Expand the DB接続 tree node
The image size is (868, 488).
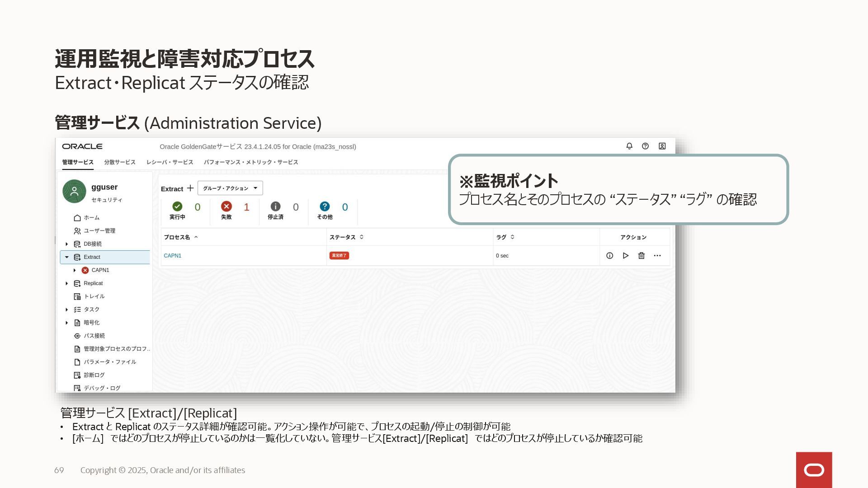pos(67,244)
